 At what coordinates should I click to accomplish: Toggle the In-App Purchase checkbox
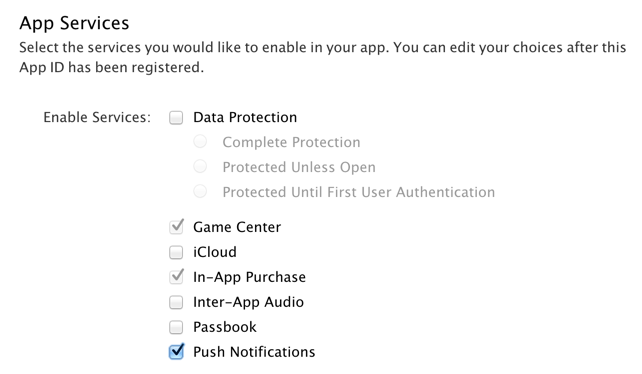point(176,277)
